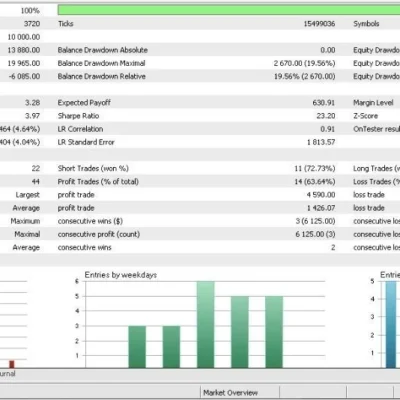Select the Margin Level label
Image resolution: width=400 pixels, height=400 pixels.
[x=373, y=103]
